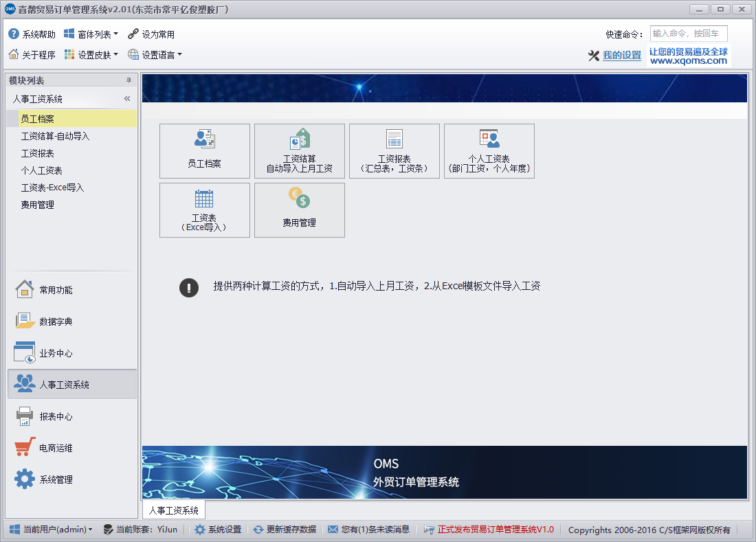Go to 系统管理 gear module
This screenshot has width=756, height=542.
click(72, 479)
